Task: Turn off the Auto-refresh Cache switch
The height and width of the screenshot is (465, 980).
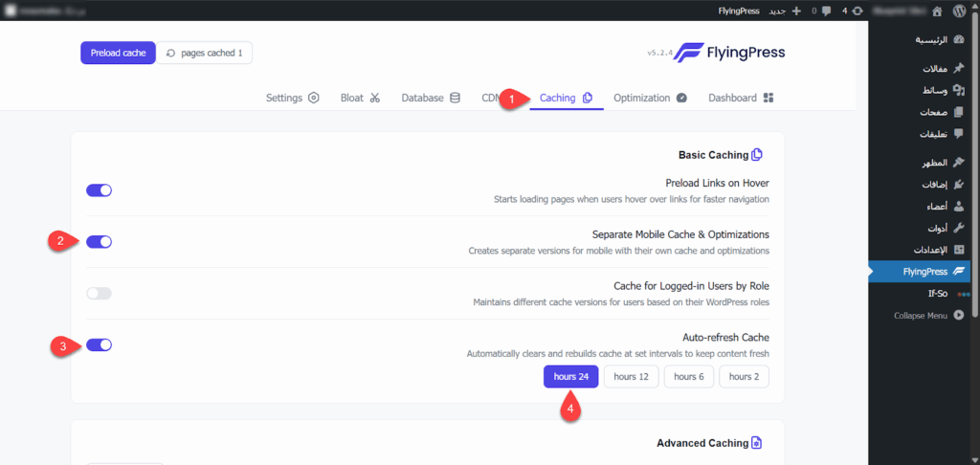Action: (99, 345)
